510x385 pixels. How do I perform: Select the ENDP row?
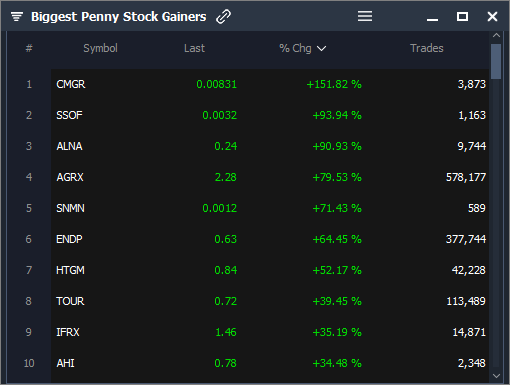click(270, 239)
